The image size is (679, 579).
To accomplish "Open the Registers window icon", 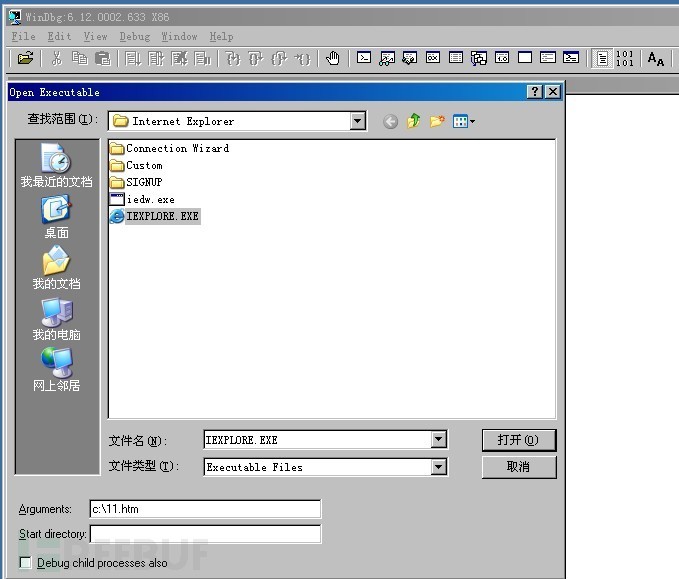I will [433, 58].
